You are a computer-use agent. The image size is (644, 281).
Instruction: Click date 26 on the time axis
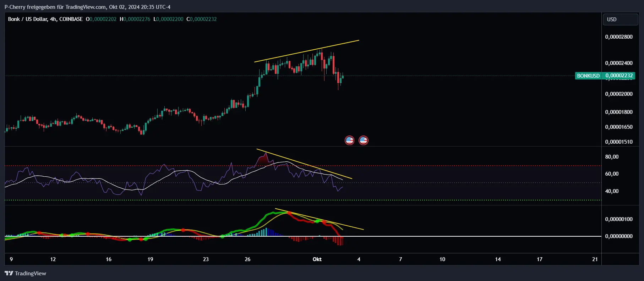247,259
